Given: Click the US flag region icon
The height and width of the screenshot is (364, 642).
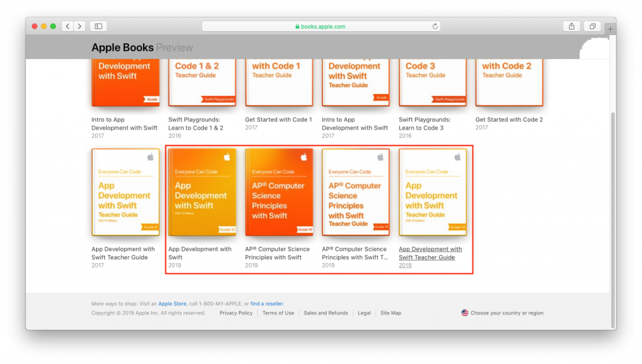Looking at the screenshot, I should click(x=465, y=313).
